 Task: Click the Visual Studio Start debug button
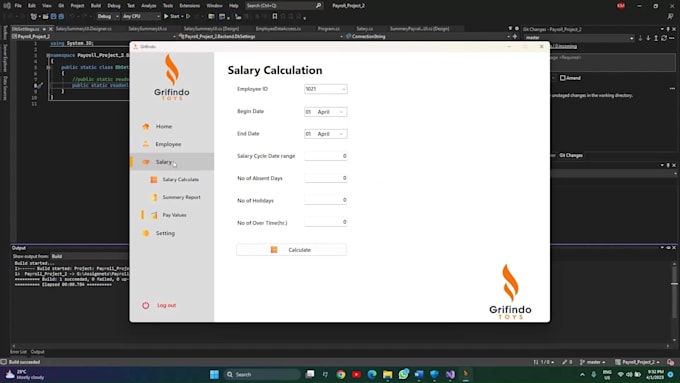pyautogui.click(x=172, y=16)
